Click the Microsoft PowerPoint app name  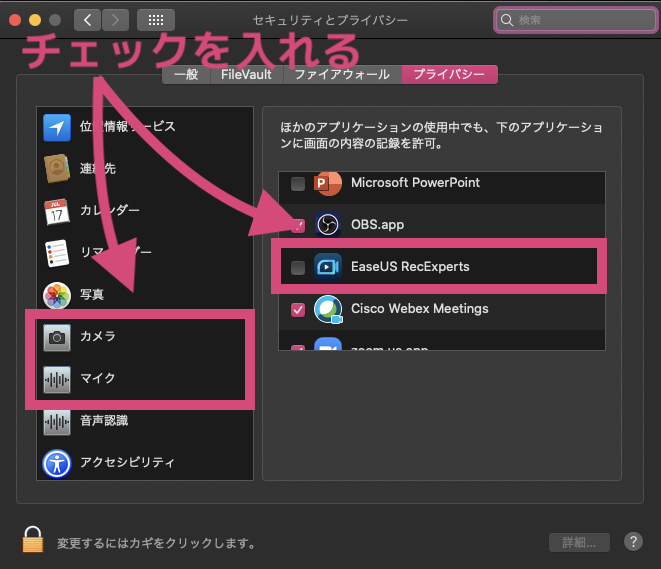pos(415,183)
